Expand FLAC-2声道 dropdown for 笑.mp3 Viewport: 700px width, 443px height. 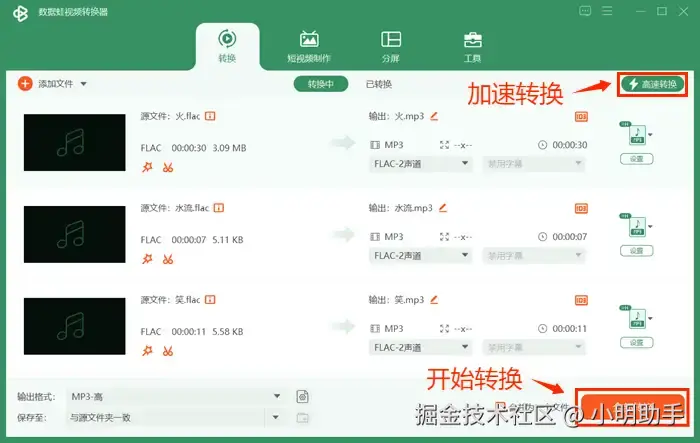(420, 347)
